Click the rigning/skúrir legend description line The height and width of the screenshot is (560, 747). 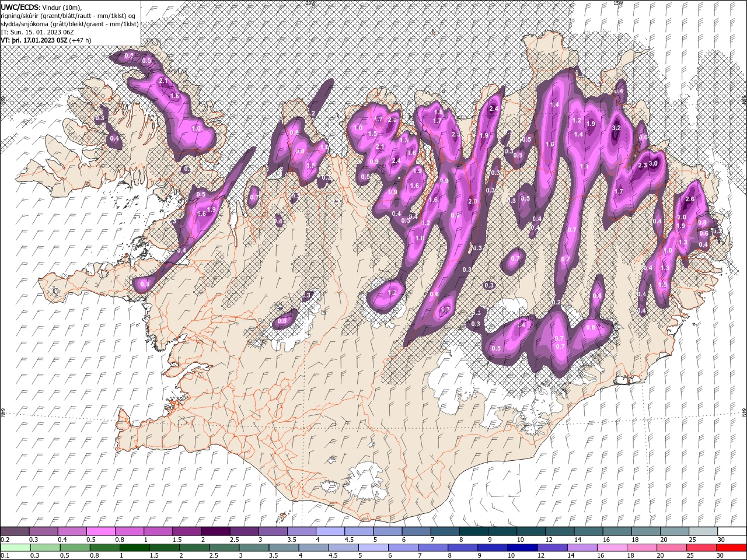tap(68, 16)
